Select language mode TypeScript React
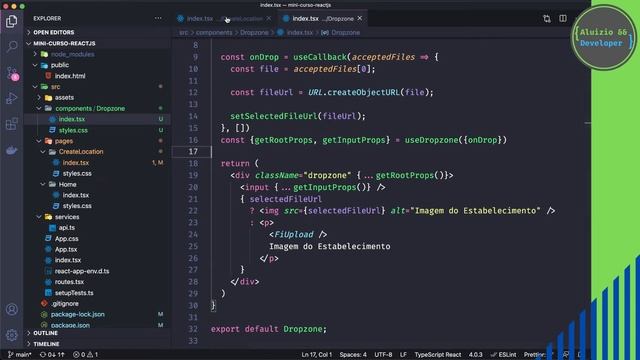Viewport: 640px width, 360px height. point(438,355)
